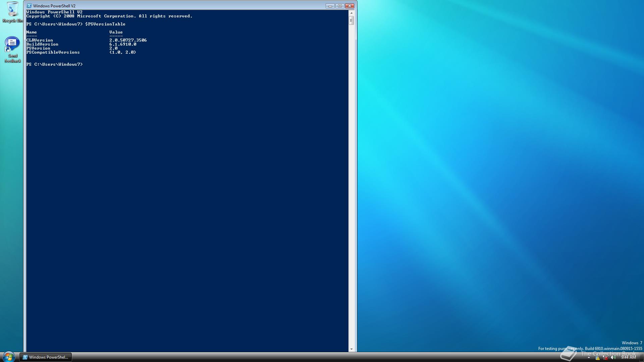This screenshot has height=362, width=644.
Task: Click the PowerShell vertical scrollbar thumb
Action: (x=352, y=20)
